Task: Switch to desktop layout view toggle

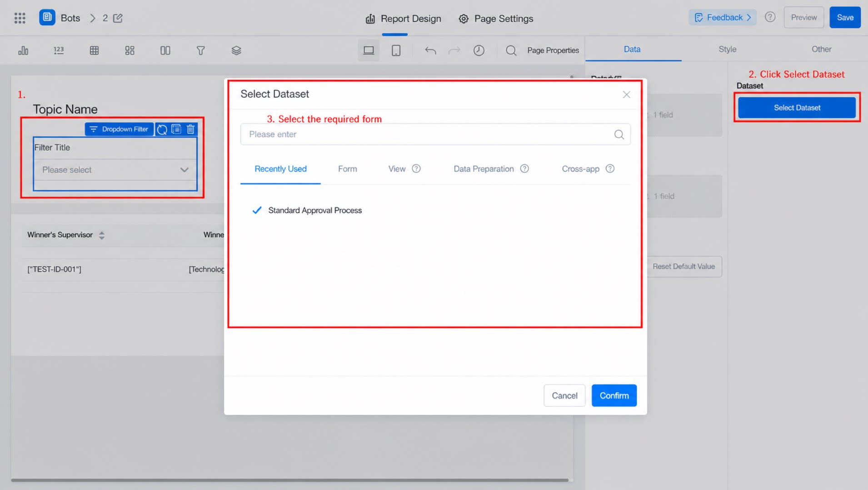Action: 369,50
